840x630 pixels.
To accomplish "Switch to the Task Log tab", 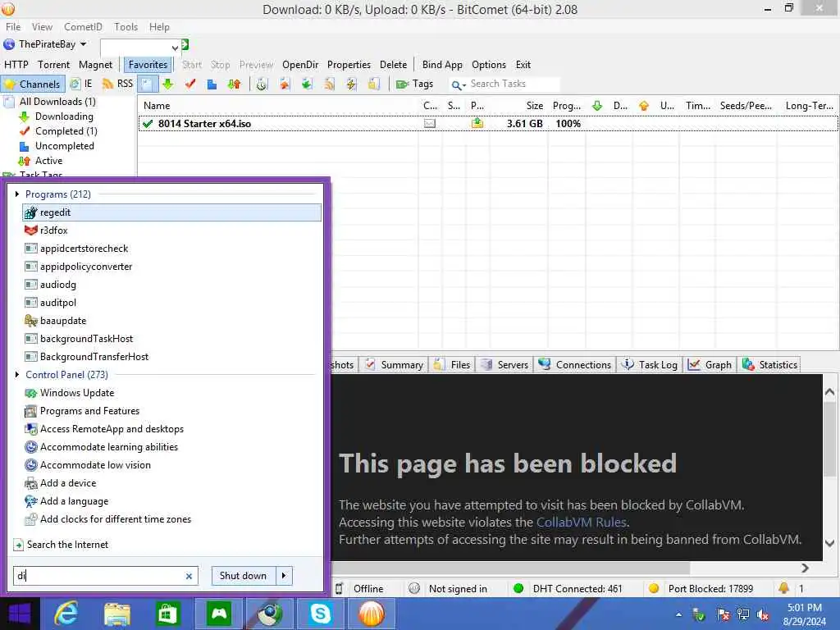I will 650,365.
